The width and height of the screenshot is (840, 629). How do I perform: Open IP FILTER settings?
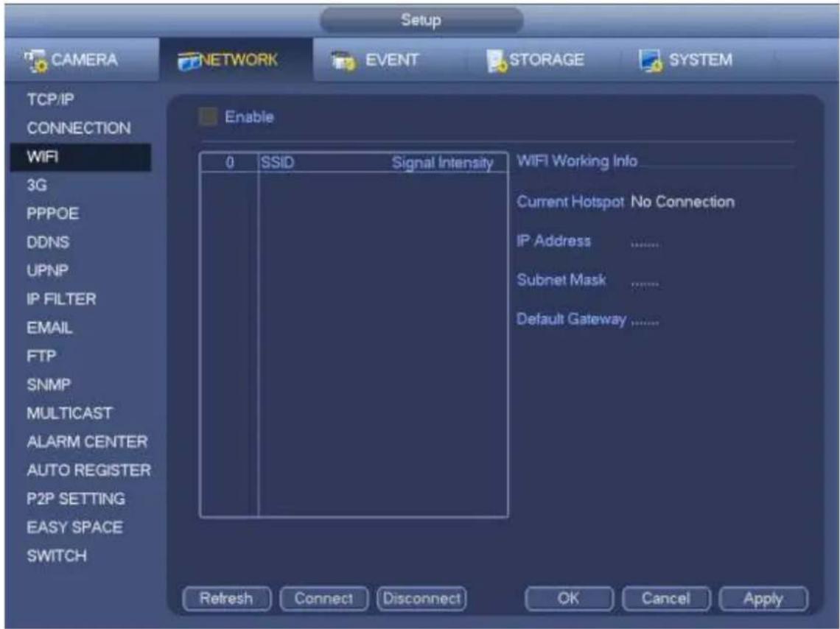62,299
